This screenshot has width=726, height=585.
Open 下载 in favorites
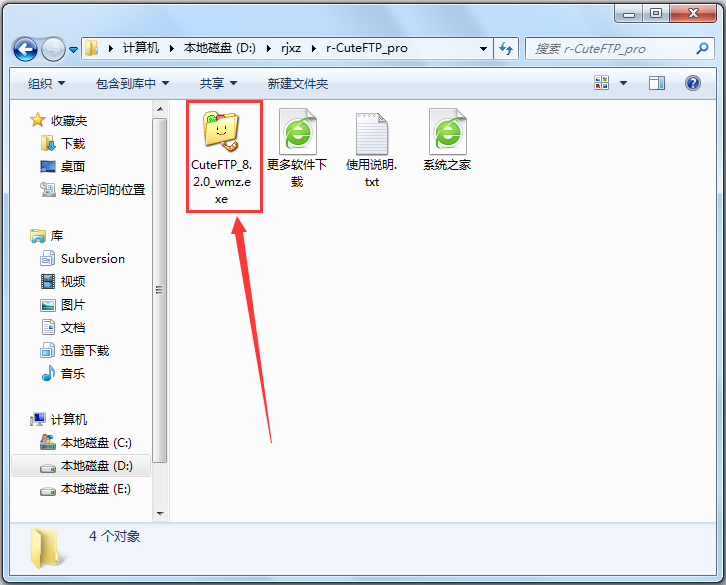(73, 144)
